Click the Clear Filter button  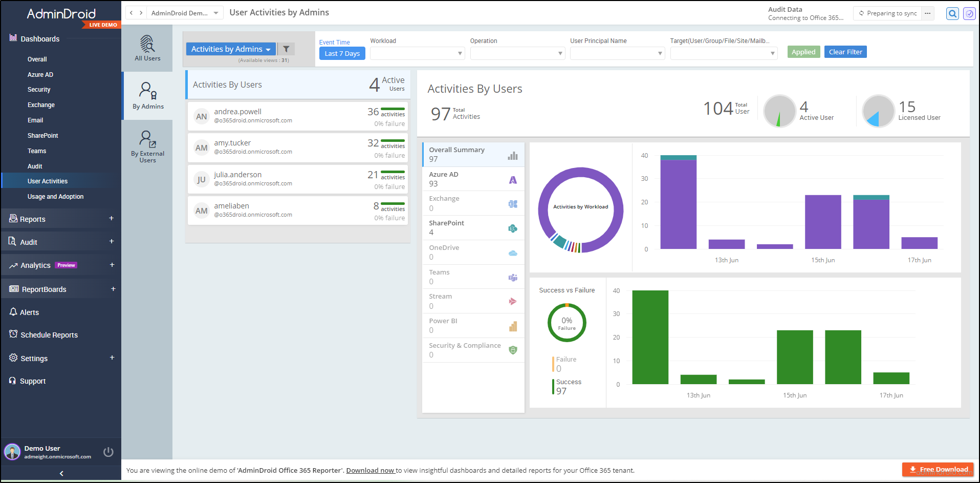pos(845,51)
